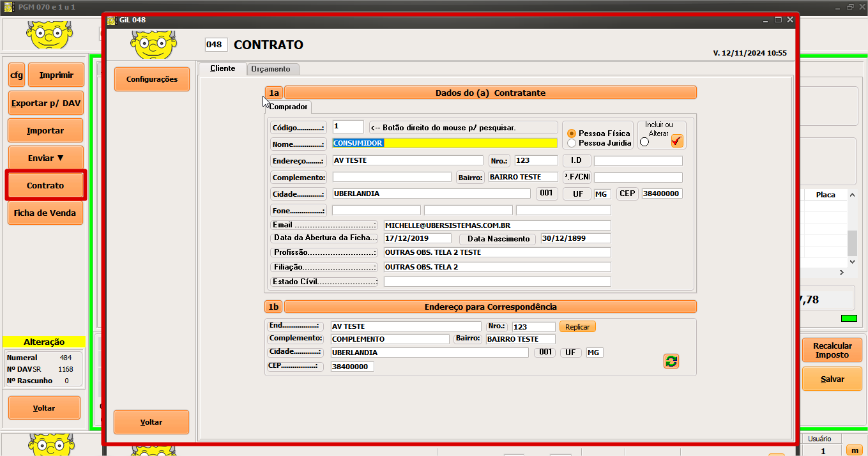Click the GiL 048 title bar icon

pyautogui.click(x=111, y=20)
